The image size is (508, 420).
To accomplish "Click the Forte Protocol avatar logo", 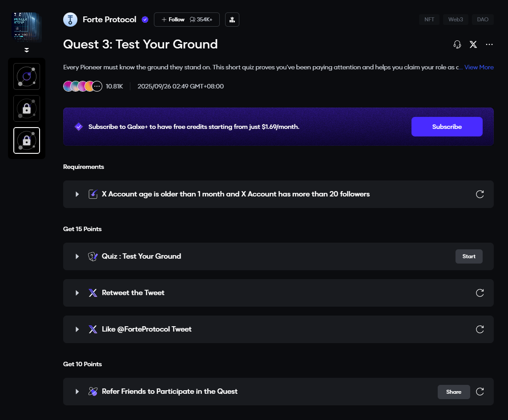I will (70, 20).
